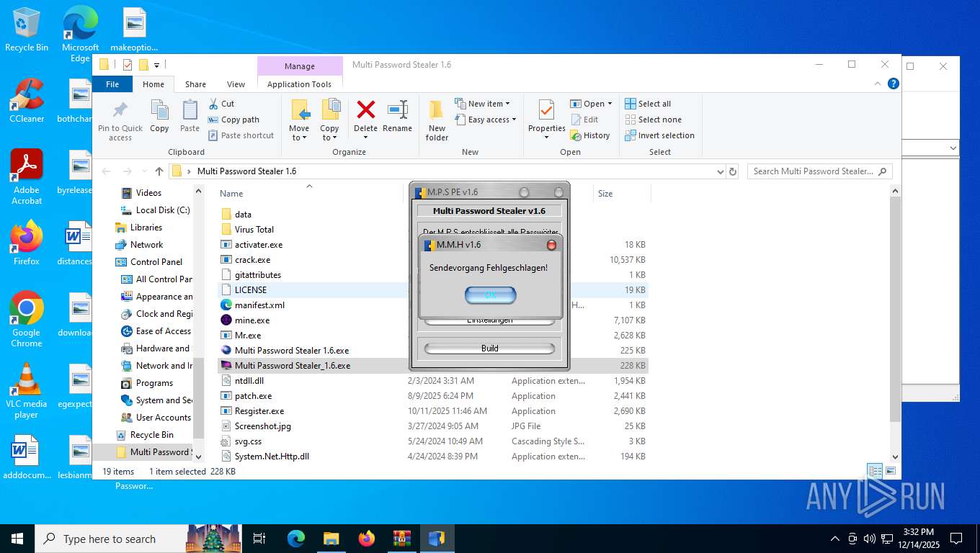980x553 pixels.
Task: Click the Build button in M.P.S PE window
Action: [x=490, y=349]
